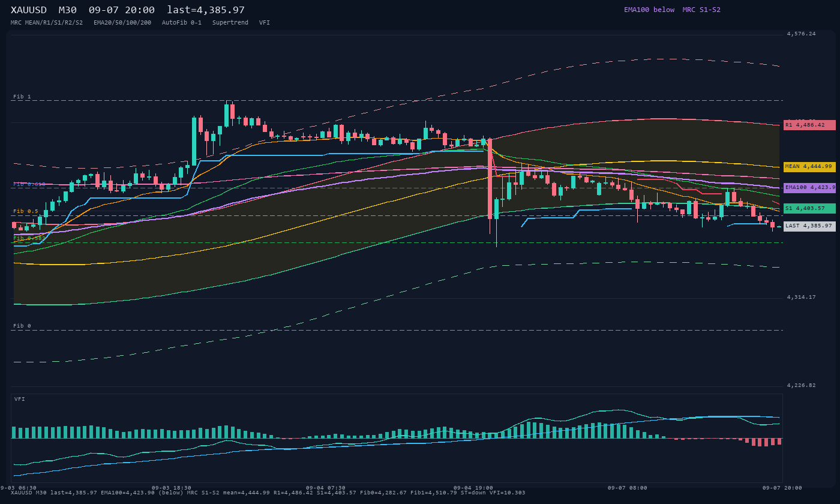840x504 pixels.
Task: Click the last=4,385.97 header value
Action: [206, 10]
